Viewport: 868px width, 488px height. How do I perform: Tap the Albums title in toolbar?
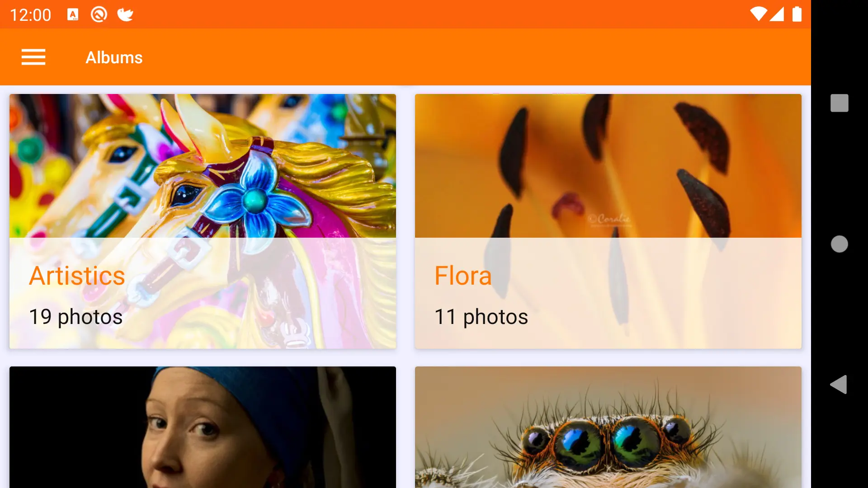(114, 57)
